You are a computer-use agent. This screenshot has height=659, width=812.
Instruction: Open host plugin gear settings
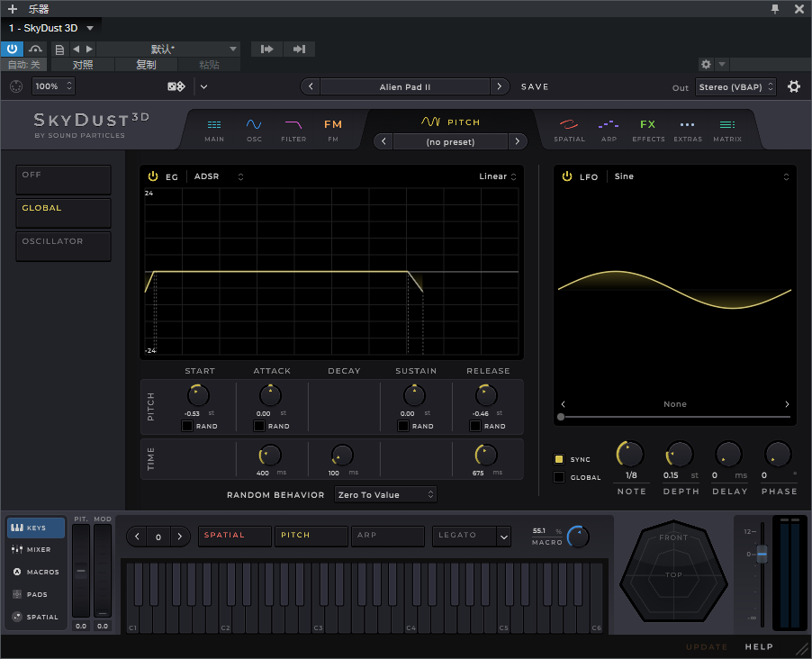pyautogui.click(x=706, y=64)
